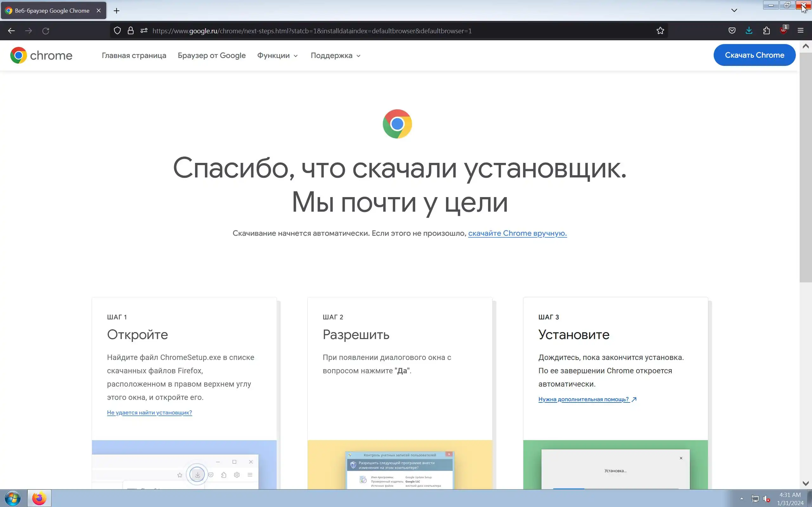Image resolution: width=812 pixels, height=507 pixels.
Task: Go to Главная страница nav item
Action: (x=134, y=56)
